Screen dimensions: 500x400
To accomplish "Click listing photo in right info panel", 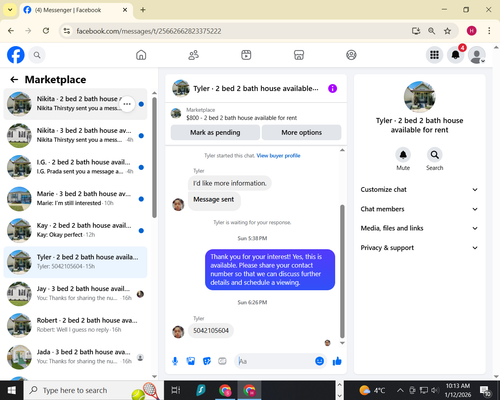I will pos(419,97).
